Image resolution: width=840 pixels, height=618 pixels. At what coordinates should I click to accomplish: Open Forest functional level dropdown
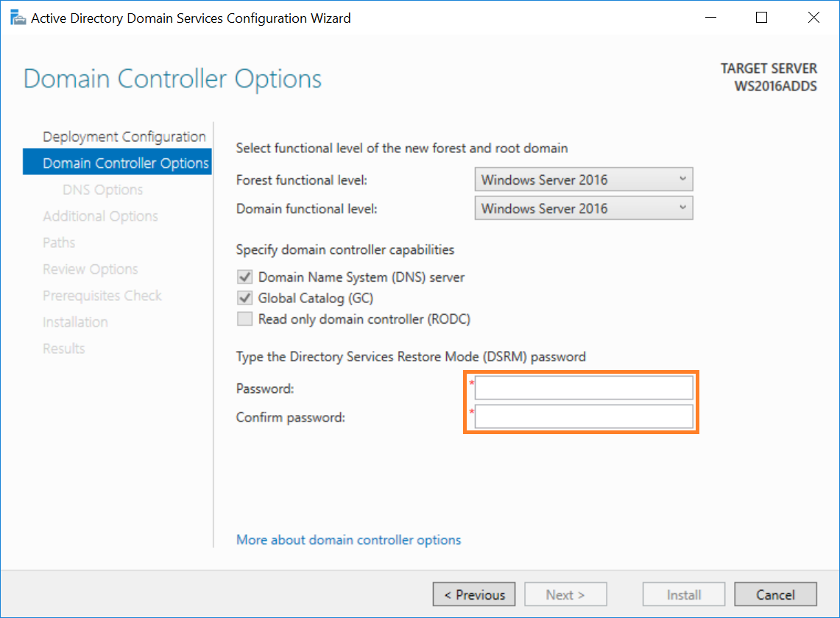pyautogui.click(x=583, y=180)
